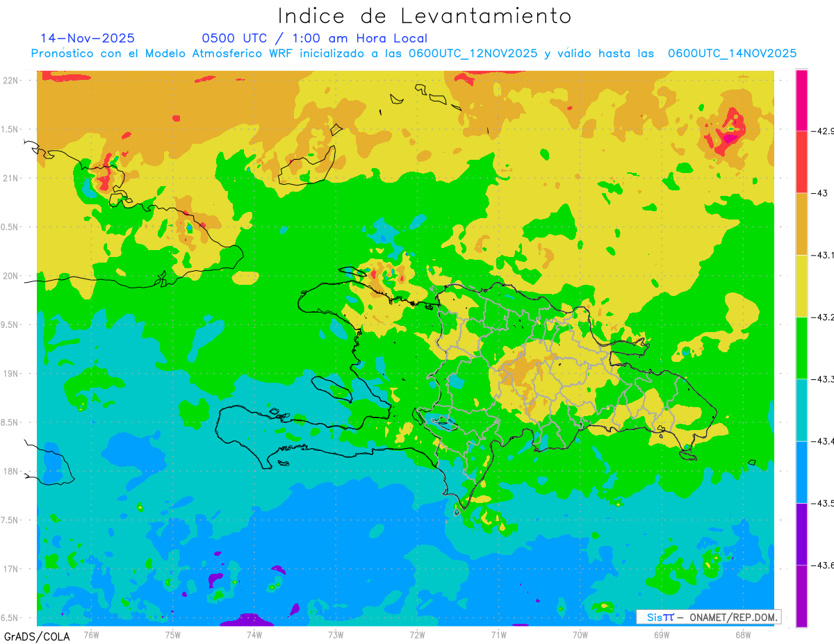Click the title "Indice de Levantamiento"
834x644 pixels.
(x=425, y=16)
